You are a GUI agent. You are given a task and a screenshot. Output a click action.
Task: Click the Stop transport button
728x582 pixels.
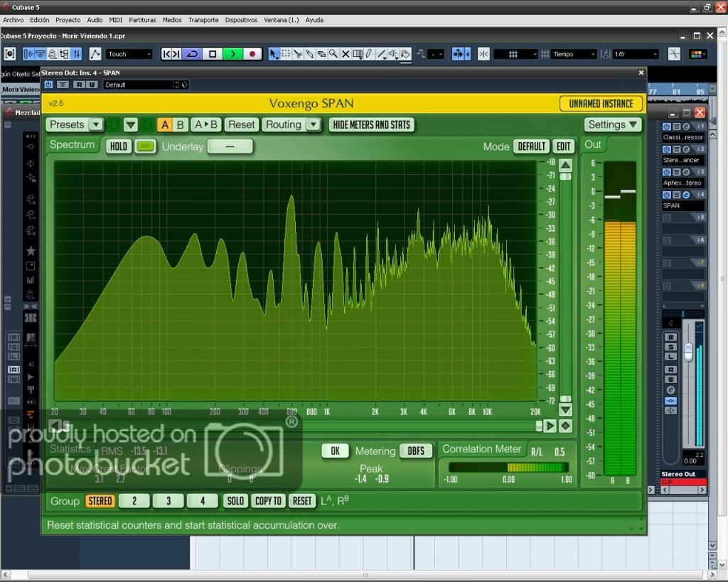pyautogui.click(x=212, y=54)
